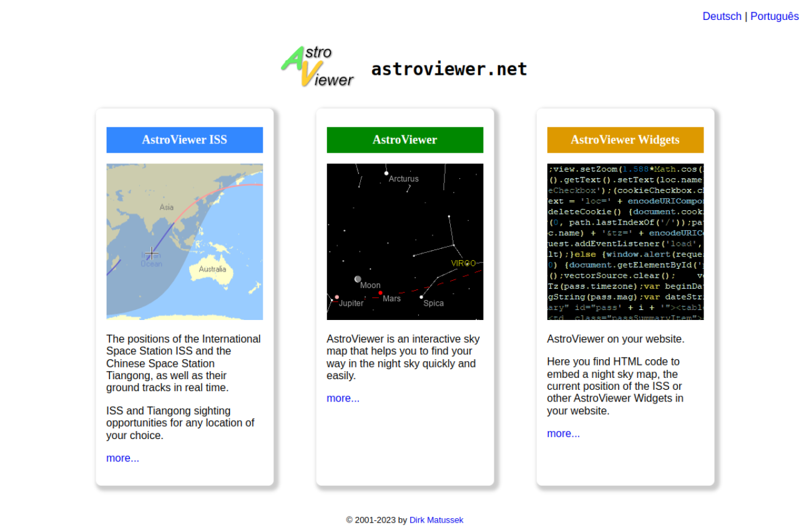Click the crosshair marker on ISS map
The height and width of the screenshot is (532, 799).
[151, 253]
